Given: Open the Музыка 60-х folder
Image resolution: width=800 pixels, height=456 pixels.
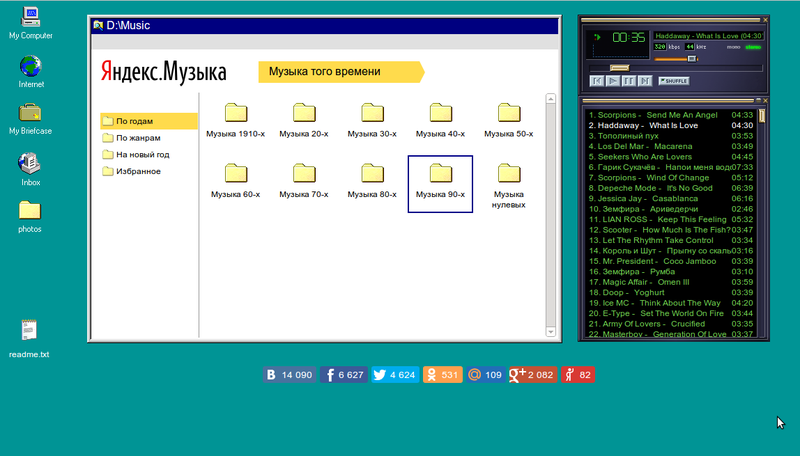Looking at the screenshot, I should coord(236,181).
